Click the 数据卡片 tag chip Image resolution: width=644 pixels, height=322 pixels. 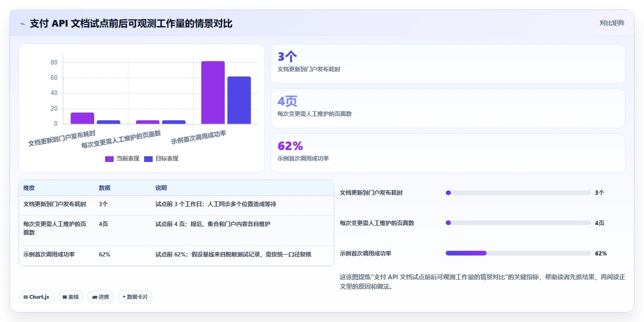[135, 297]
